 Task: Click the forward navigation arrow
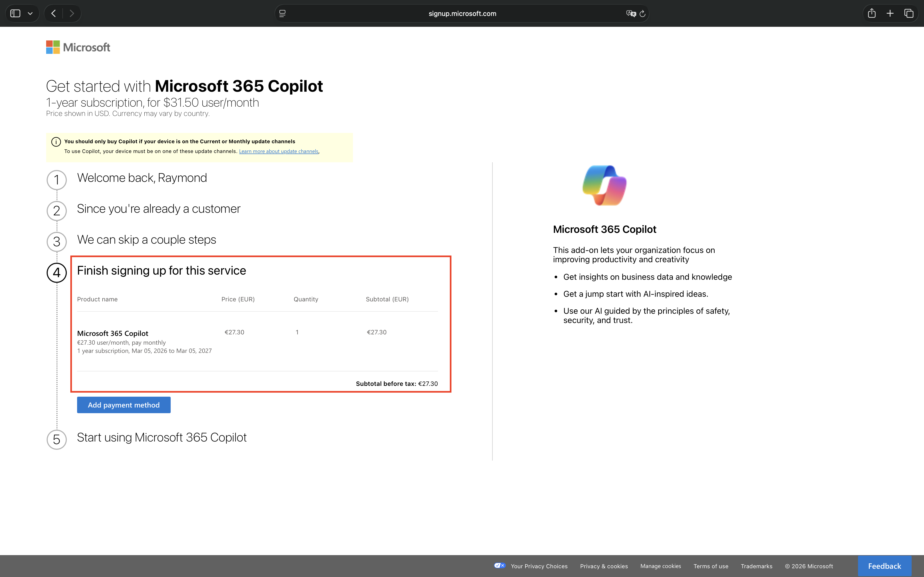pyautogui.click(x=72, y=13)
